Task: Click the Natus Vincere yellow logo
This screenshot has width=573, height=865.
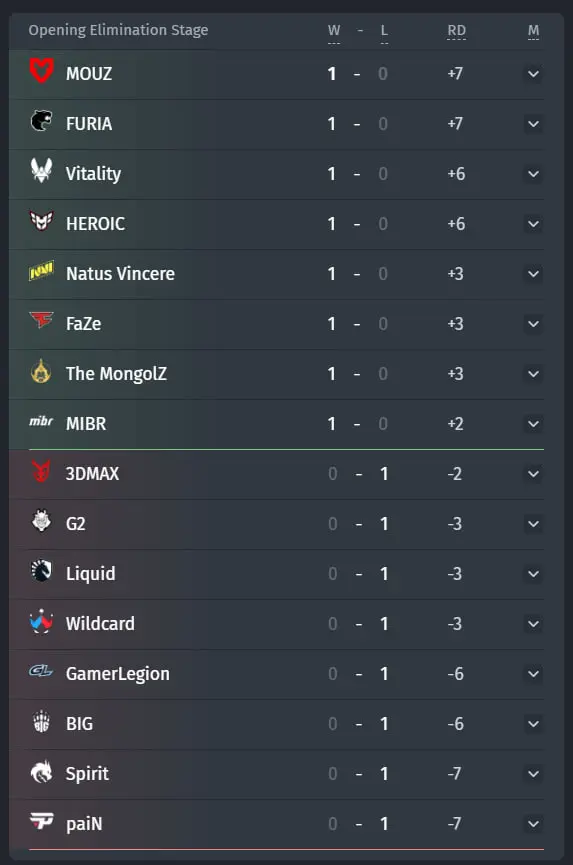Action: 41,271
